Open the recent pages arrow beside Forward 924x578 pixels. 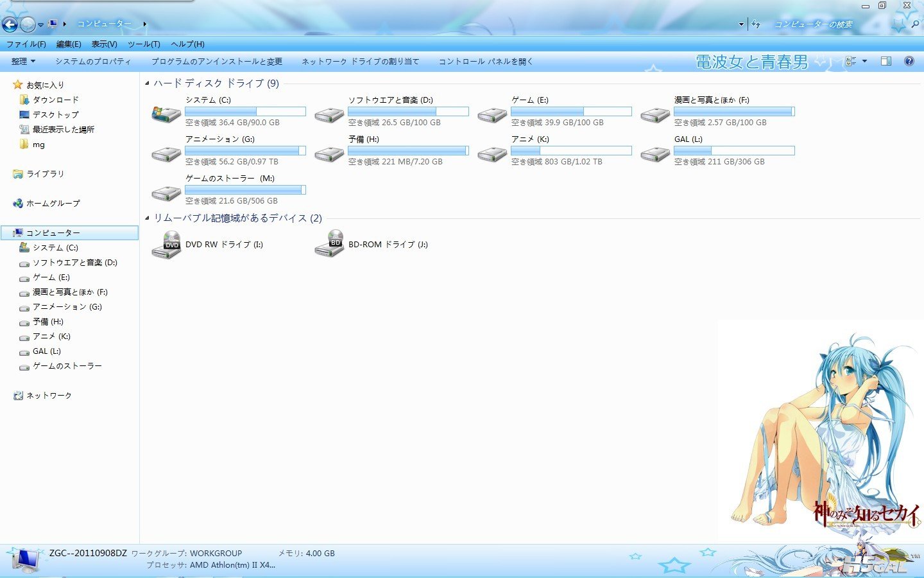pos(40,24)
